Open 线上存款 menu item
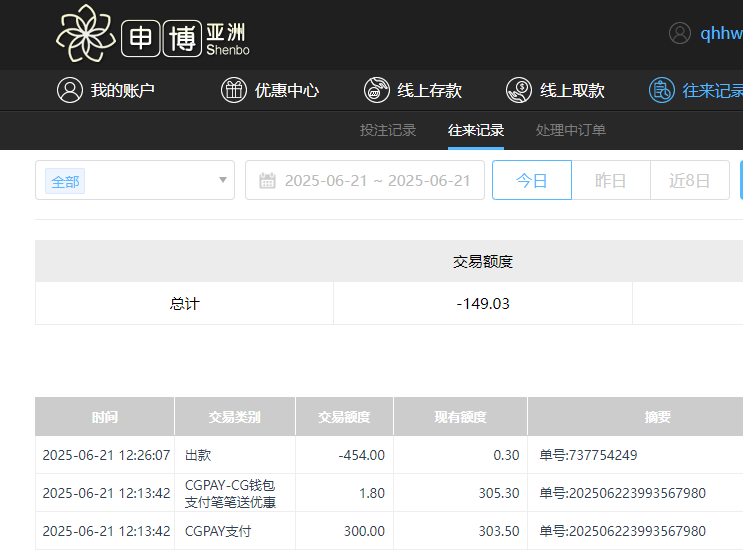743x550 pixels. pyautogui.click(x=429, y=90)
